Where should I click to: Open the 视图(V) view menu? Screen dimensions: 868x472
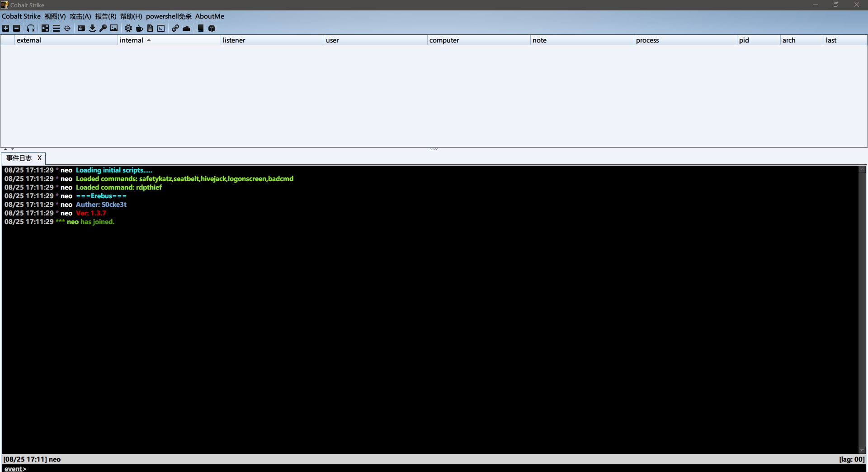(55, 16)
